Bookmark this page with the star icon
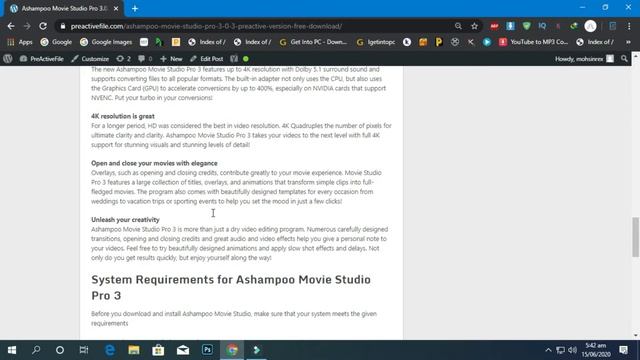The image size is (640, 360). pos(474,26)
